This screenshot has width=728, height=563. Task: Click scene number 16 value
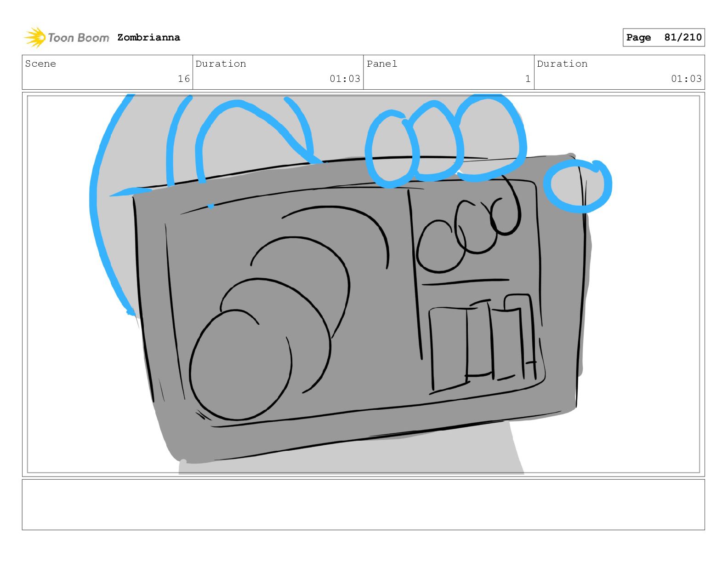(x=184, y=79)
